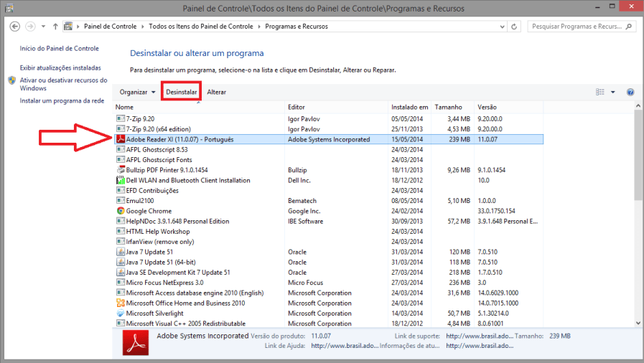Click the 7-Zip 9.20 program icon

pyautogui.click(x=121, y=118)
